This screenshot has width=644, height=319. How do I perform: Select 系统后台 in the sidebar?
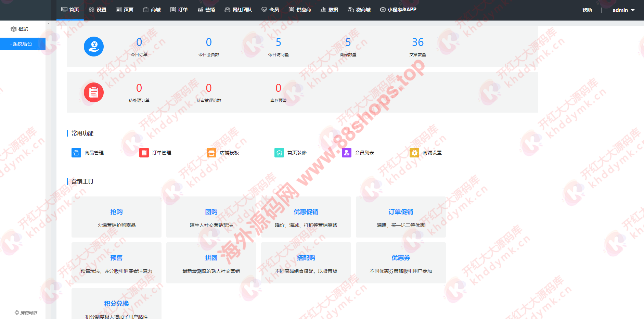23,44
